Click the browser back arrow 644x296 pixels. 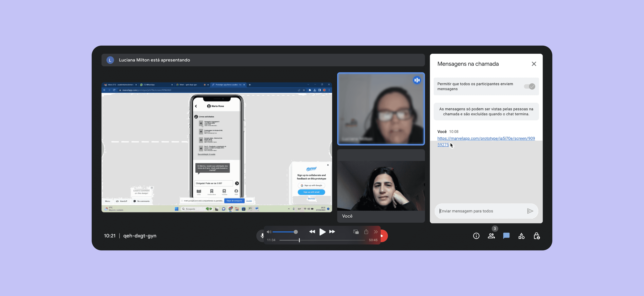click(x=105, y=90)
